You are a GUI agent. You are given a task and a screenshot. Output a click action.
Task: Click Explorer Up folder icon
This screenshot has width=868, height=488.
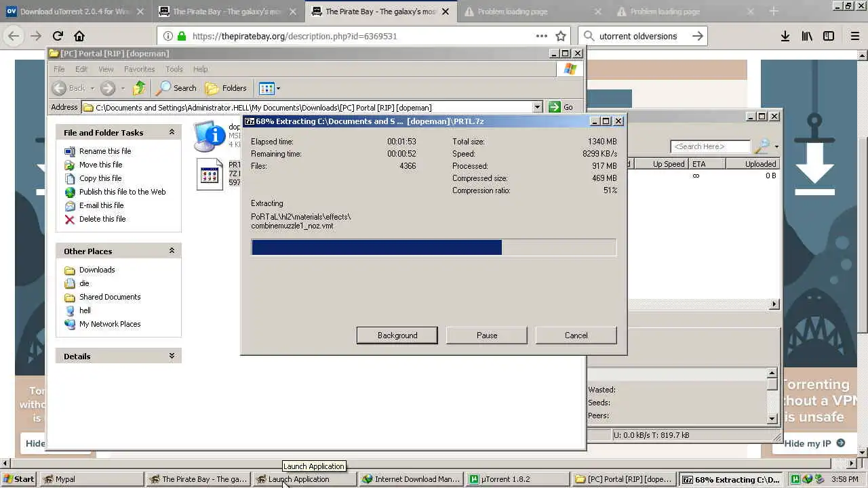pos(139,88)
